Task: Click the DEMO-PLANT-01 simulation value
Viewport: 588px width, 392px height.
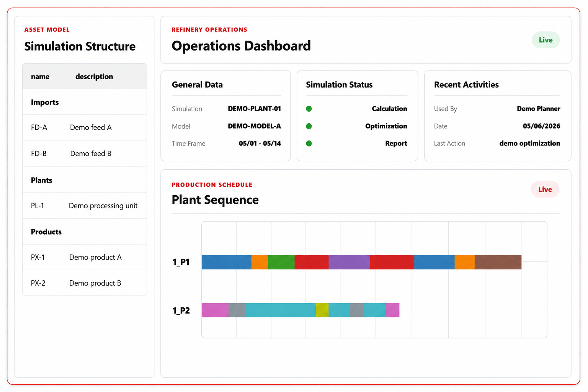Action: pyautogui.click(x=254, y=109)
